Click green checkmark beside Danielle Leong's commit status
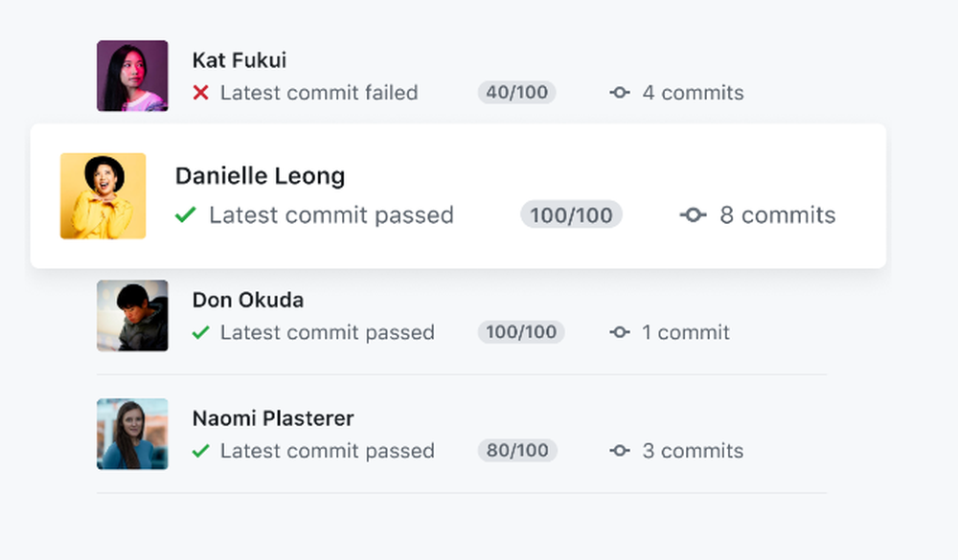 pos(185,215)
